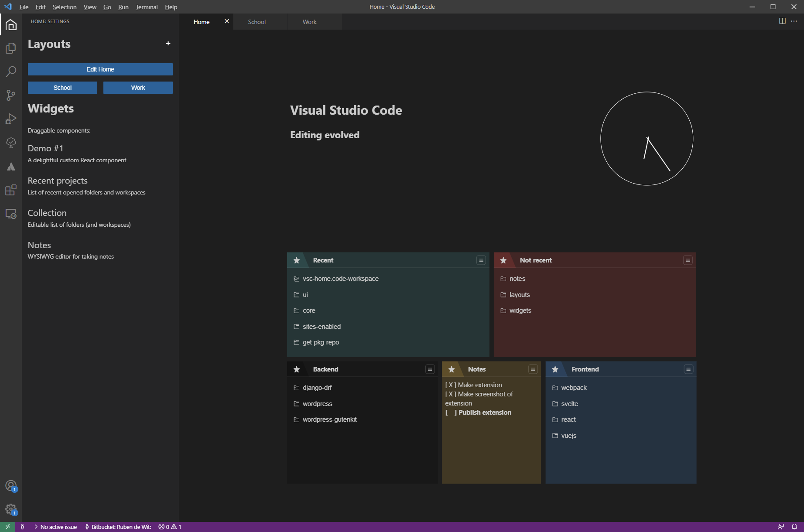Open the triangle logo icon in activity bar

point(11,167)
